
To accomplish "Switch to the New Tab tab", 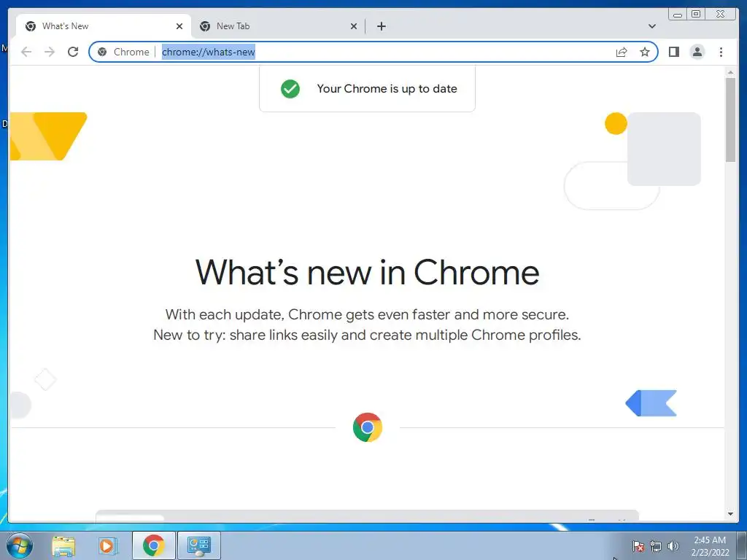I will click(x=278, y=26).
